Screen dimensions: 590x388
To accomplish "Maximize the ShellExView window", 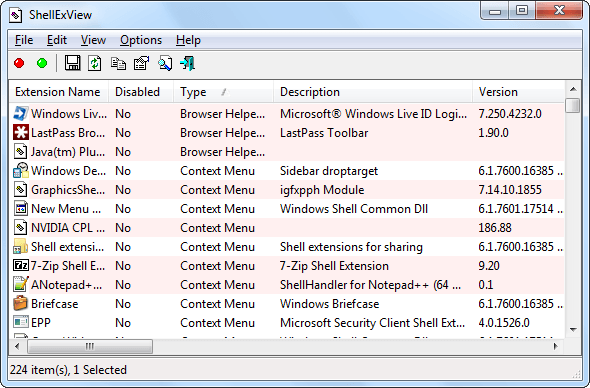I will coord(522,10).
